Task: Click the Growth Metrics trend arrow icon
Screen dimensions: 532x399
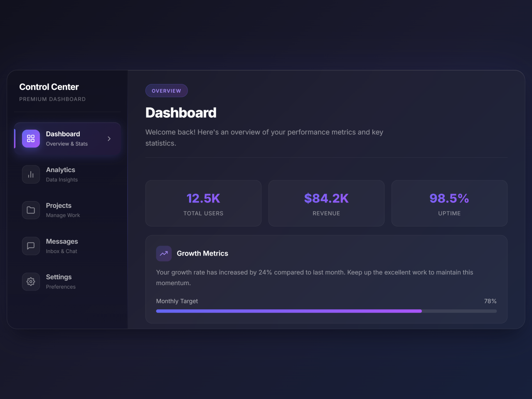Action: tap(164, 254)
